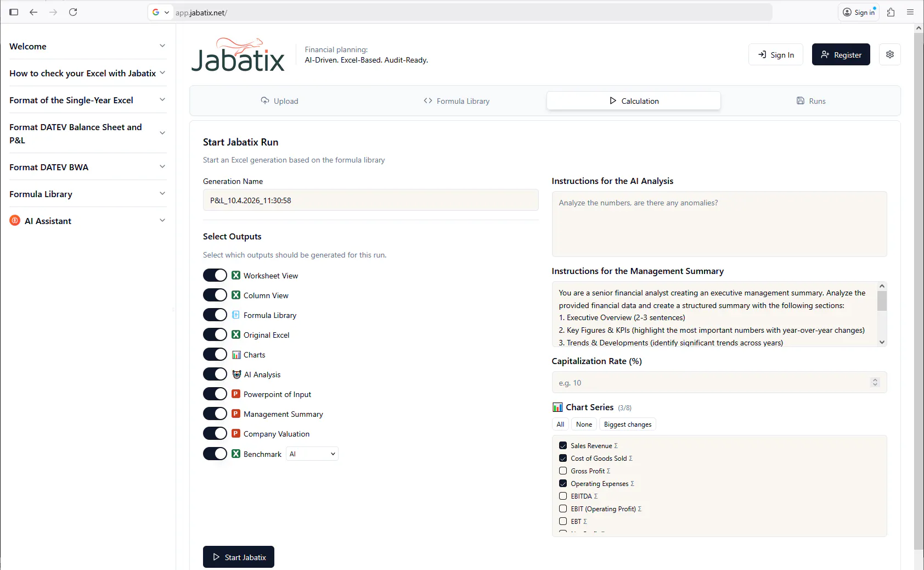This screenshot has width=924, height=570.
Task: Expand the Welcome sidebar section
Action: 88,46
